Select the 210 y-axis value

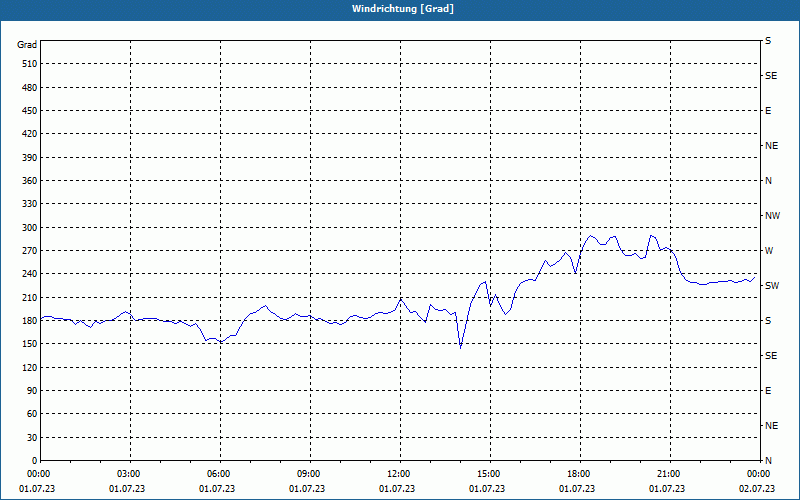click(30, 297)
